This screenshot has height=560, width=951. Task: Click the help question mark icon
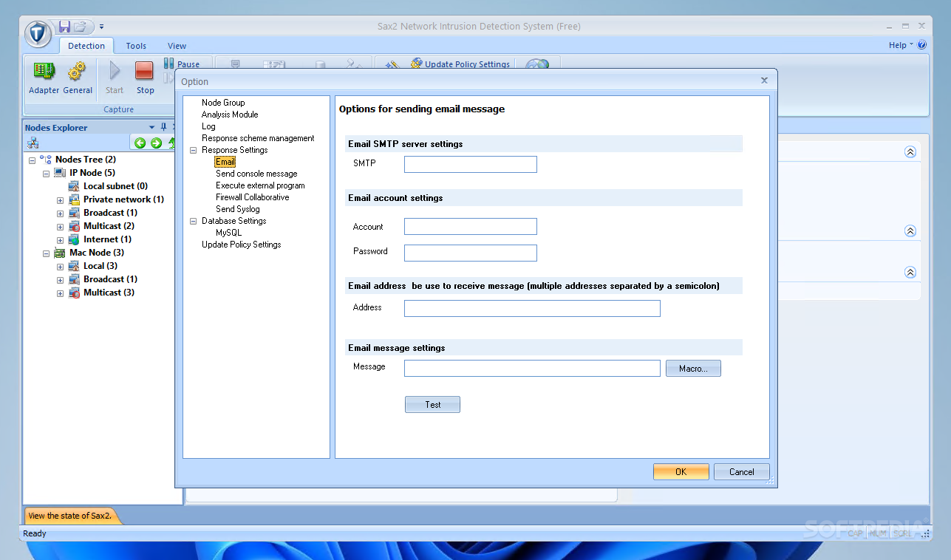921,45
